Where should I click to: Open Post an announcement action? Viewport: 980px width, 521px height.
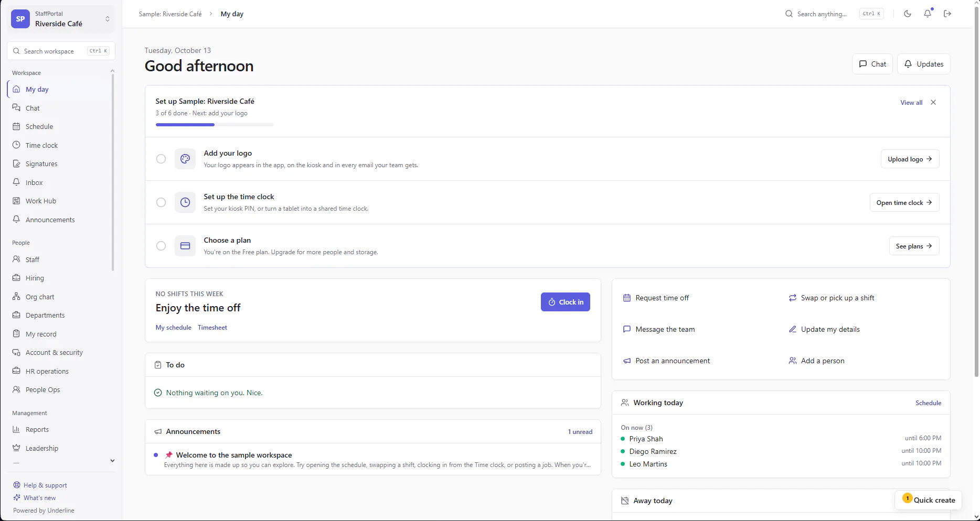point(666,361)
